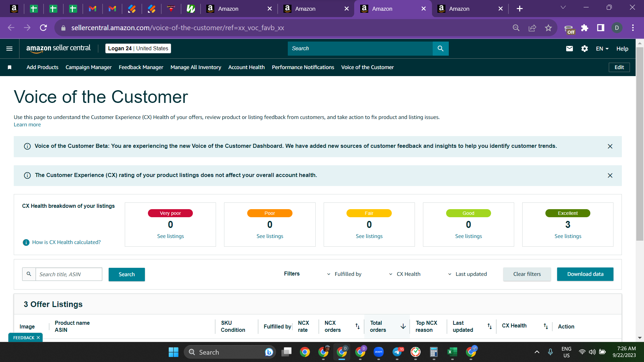Viewport: 644px width, 362px height.
Task: See listings under Poor
Action: point(270,236)
